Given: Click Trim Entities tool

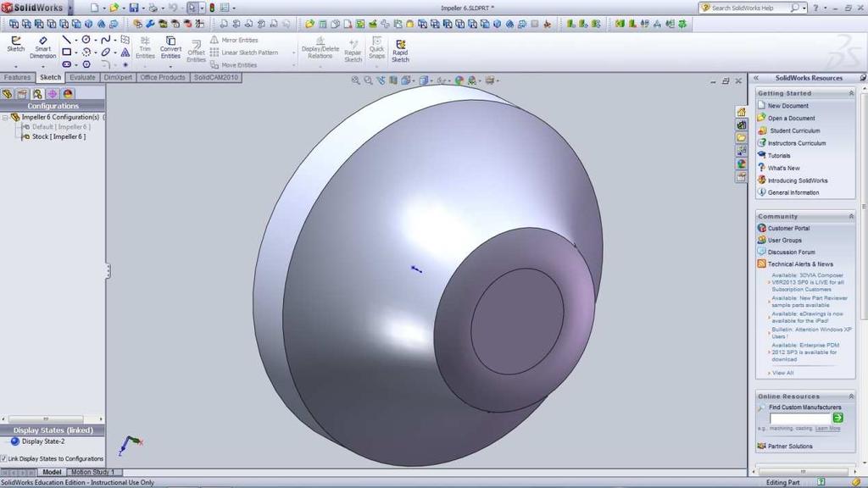Looking at the screenshot, I should (145, 48).
